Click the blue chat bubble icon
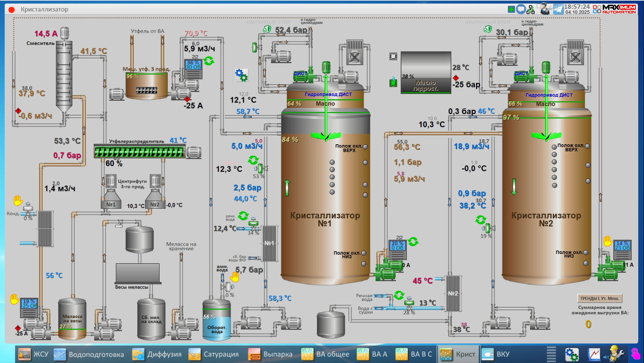Viewport: 644px width, 363px height. point(521,9)
